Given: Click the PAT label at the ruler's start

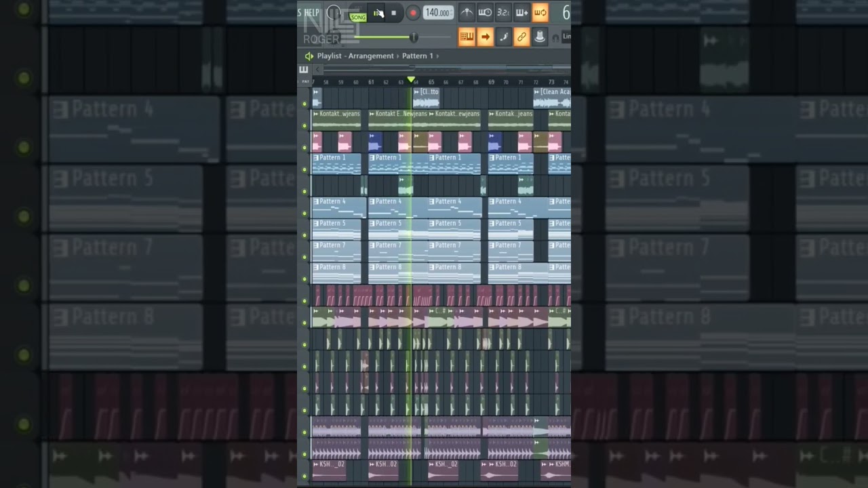Looking at the screenshot, I should coord(305,82).
